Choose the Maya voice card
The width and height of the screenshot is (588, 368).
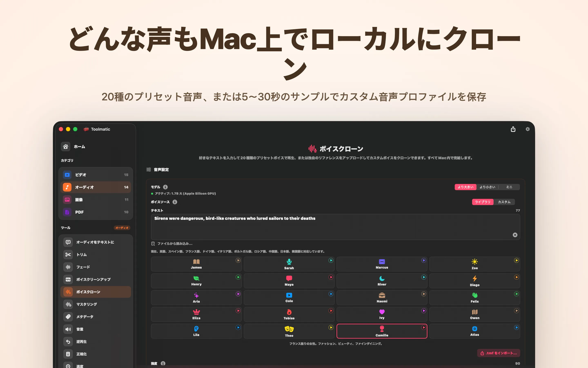289,281
